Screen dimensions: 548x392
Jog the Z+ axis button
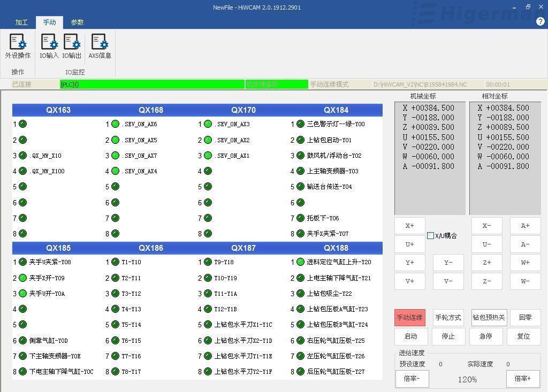486,263
